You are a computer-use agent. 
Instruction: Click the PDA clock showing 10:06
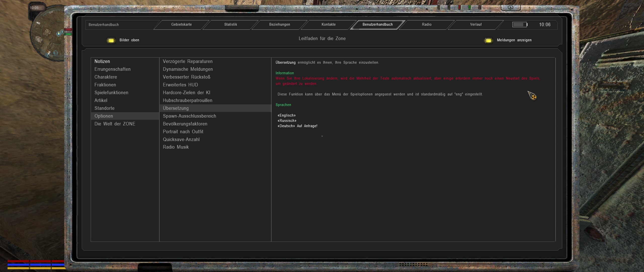545,25
